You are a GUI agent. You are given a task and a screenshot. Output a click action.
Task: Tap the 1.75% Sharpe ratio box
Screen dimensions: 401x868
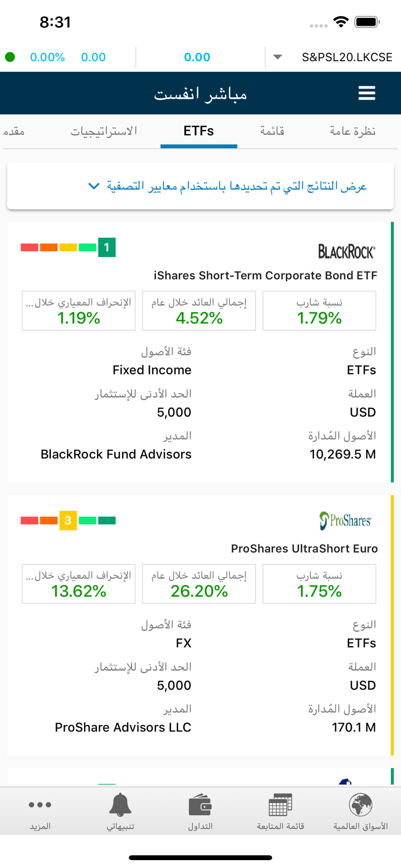319,584
